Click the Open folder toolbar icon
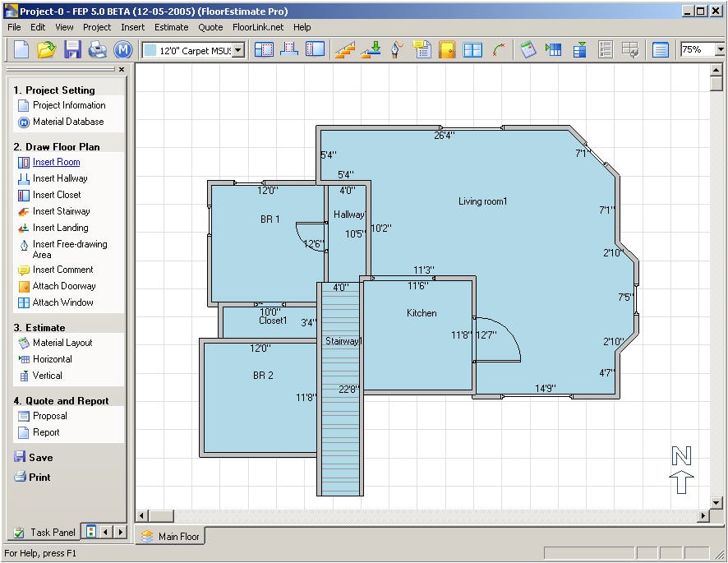Screen dimensions: 728x563 (x=46, y=49)
